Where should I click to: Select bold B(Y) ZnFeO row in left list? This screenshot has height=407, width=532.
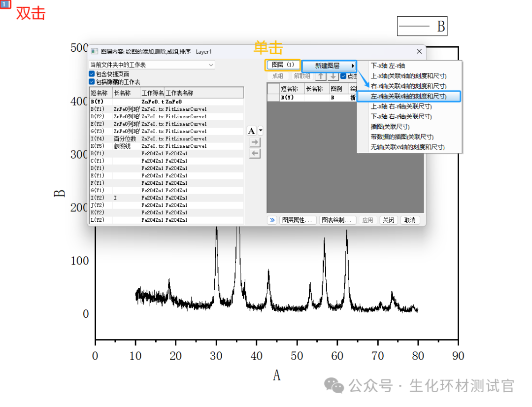pos(166,102)
